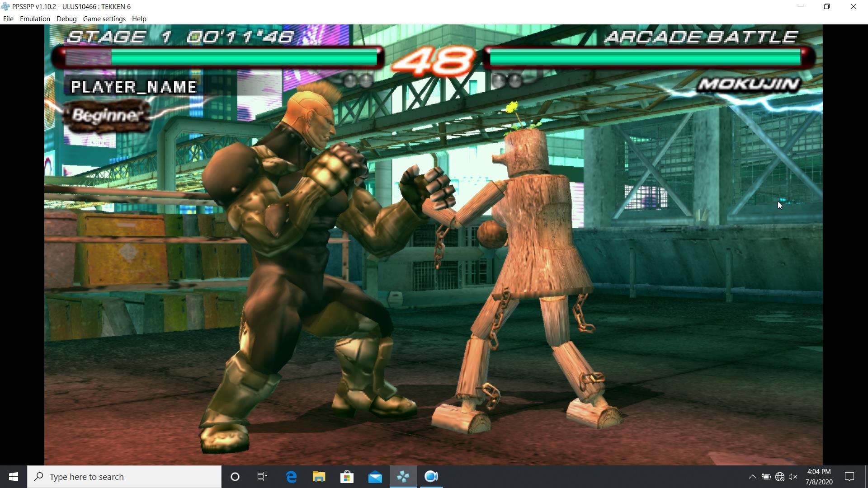Click the PLAYER_NAME label in game

click(x=134, y=87)
